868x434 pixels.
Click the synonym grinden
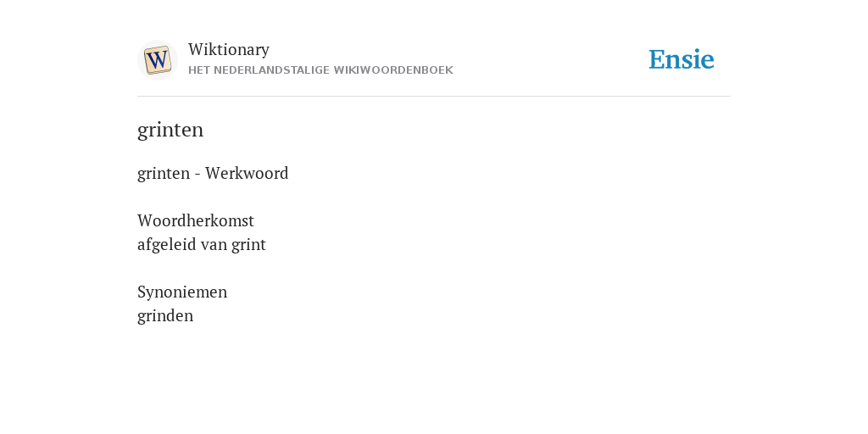point(165,315)
